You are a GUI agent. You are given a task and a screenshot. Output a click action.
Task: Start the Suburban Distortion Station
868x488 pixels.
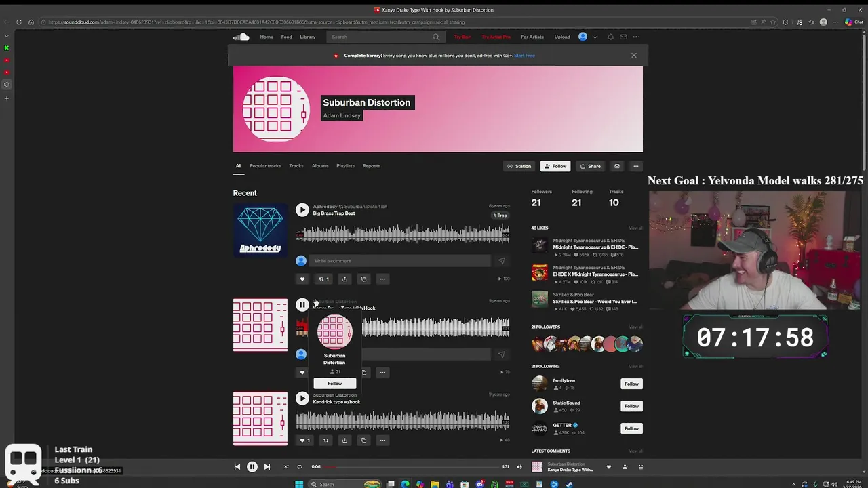(519, 166)
